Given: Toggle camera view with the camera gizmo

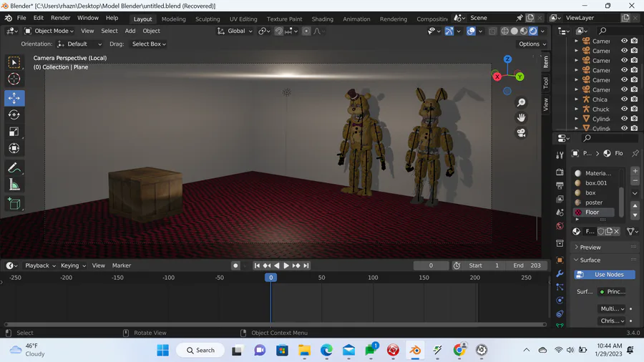Looking at the screenshot, I should pos(521,132).
